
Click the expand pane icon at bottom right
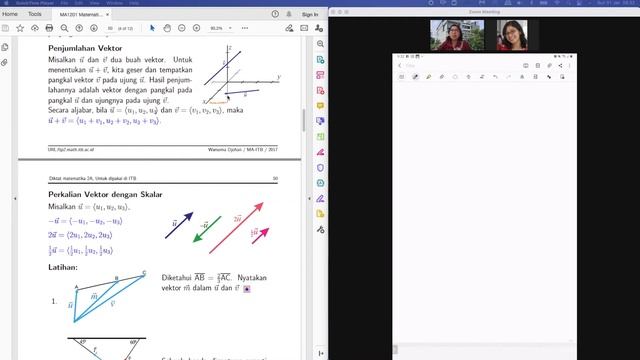click(321, 353)
